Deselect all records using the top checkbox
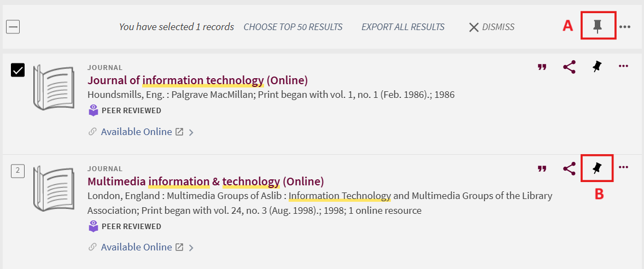 click(x=13, y=26)
